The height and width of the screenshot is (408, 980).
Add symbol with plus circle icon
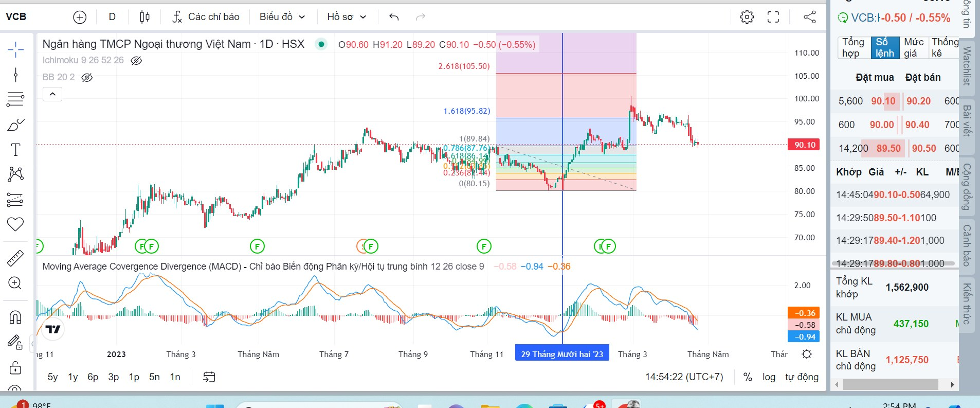pyautogui.click(x=80, y=17)
